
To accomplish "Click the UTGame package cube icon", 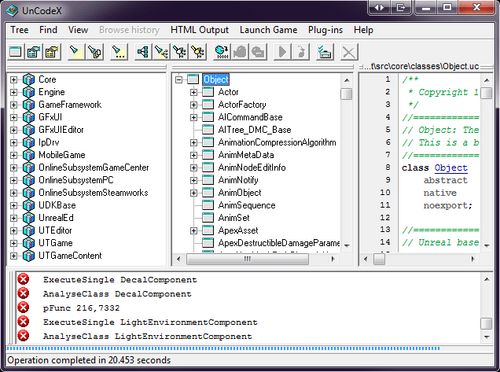I will point(29,243).
